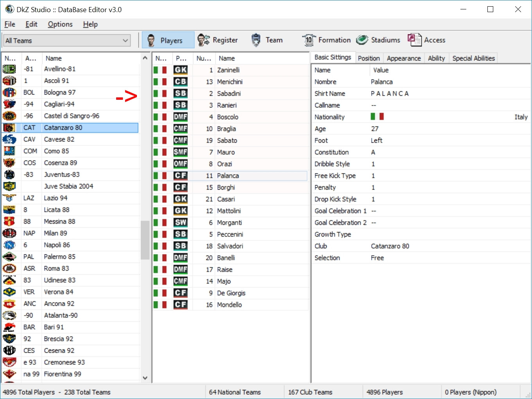Click the team list scrollbar thumb

(145, 240)
